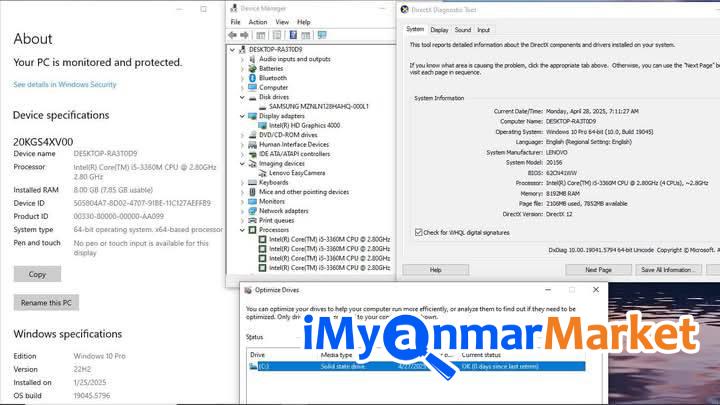The width and height of the screenshot is (720, 405).
Task: Expand the Audio inputs and outputs node
Action: 242,59
